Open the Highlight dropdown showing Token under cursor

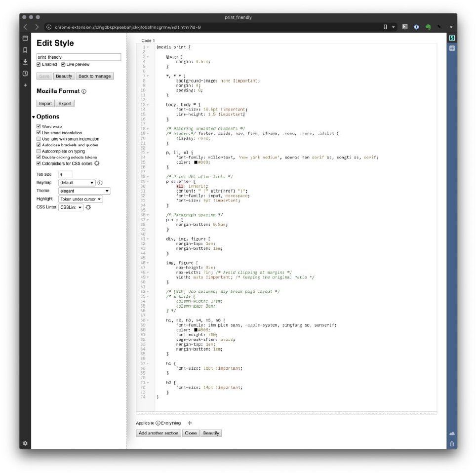(x=80, y=199)
